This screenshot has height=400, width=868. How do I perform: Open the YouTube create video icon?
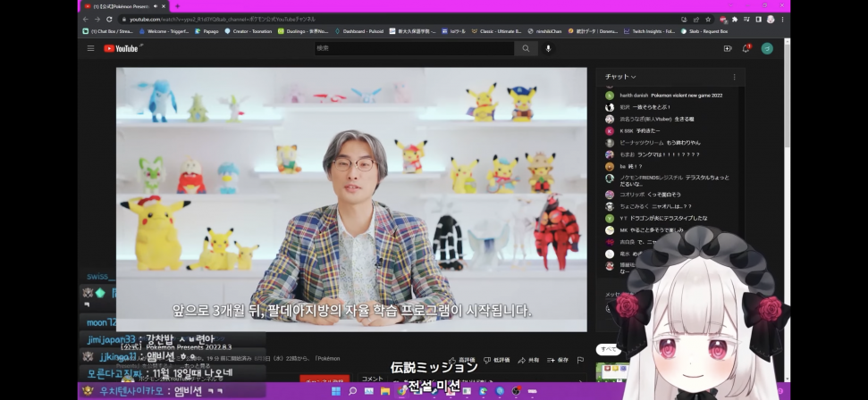(x=728, y=49)
